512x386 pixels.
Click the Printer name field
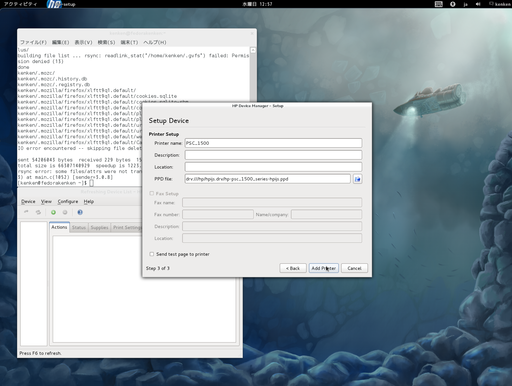tap(273, 143)
